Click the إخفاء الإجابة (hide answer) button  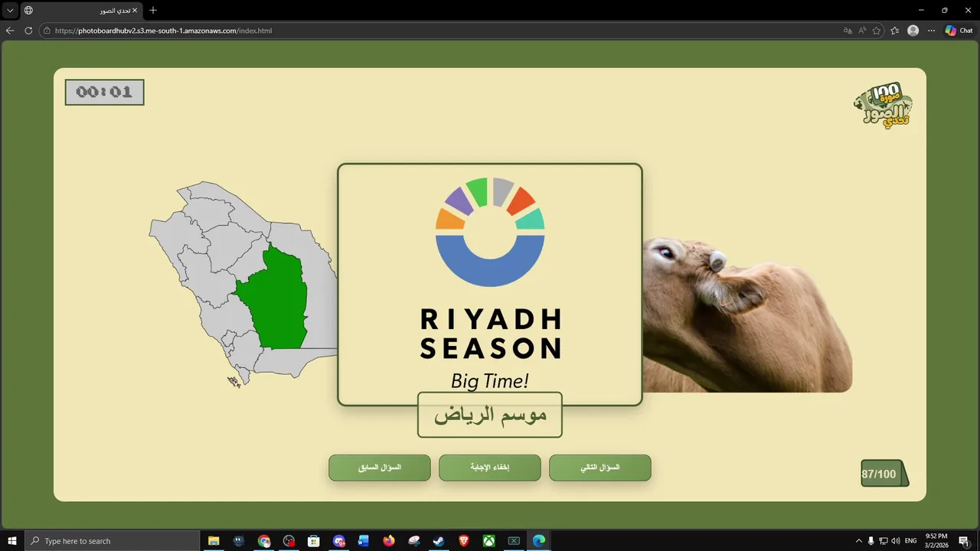490,468
